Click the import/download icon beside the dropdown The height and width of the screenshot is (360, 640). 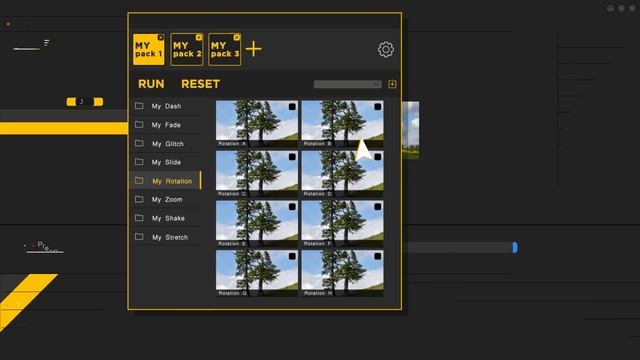[x=392, y=84]
